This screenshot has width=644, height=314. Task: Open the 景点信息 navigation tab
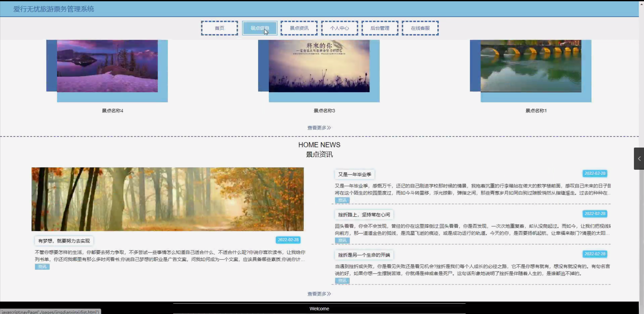click(x=260, y=28)
